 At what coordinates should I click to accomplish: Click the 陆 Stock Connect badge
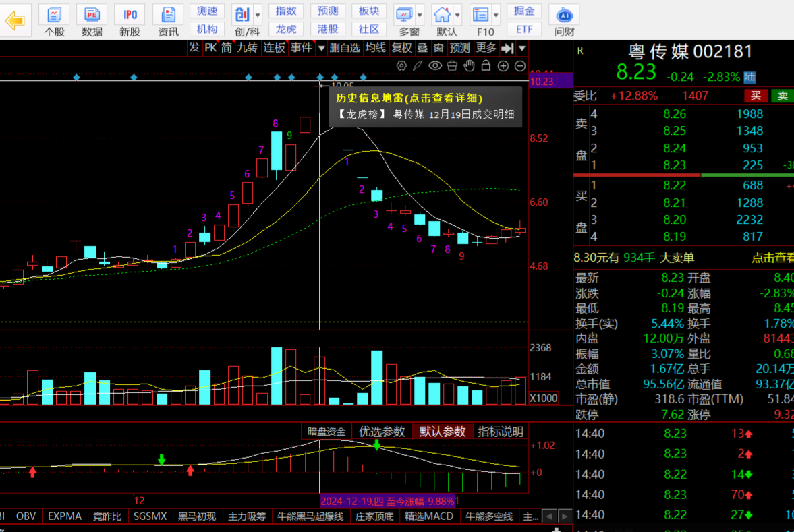pos(749,77)
